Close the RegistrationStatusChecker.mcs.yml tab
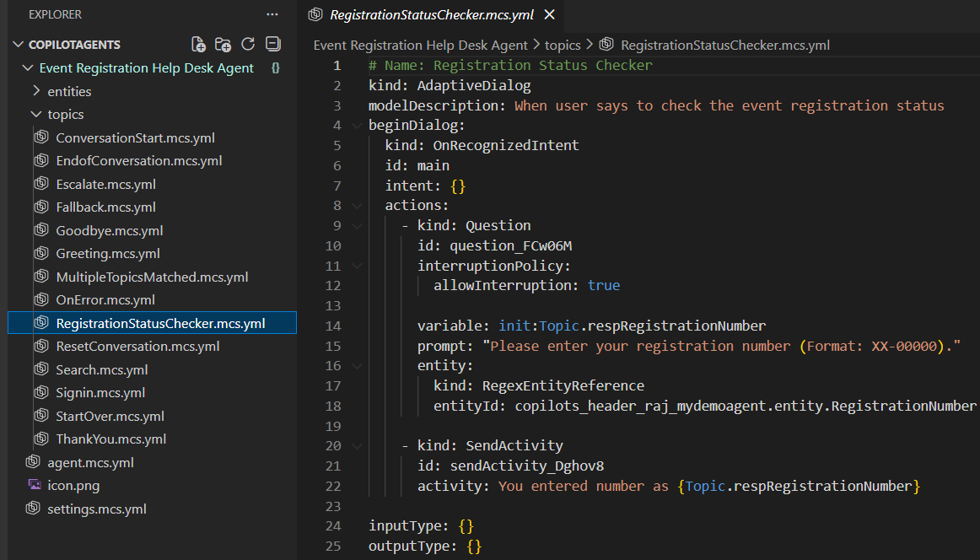 pyautogui.click(x=550, y=15)
